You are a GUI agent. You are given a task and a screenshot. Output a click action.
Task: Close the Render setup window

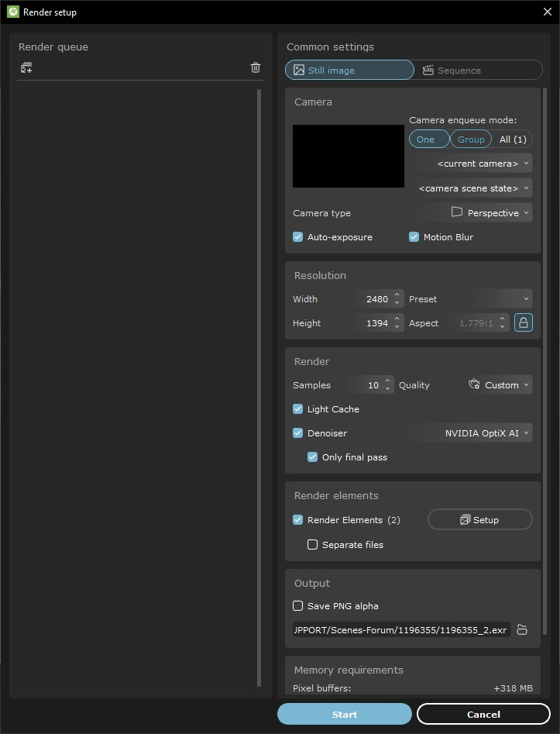(548, 12)
